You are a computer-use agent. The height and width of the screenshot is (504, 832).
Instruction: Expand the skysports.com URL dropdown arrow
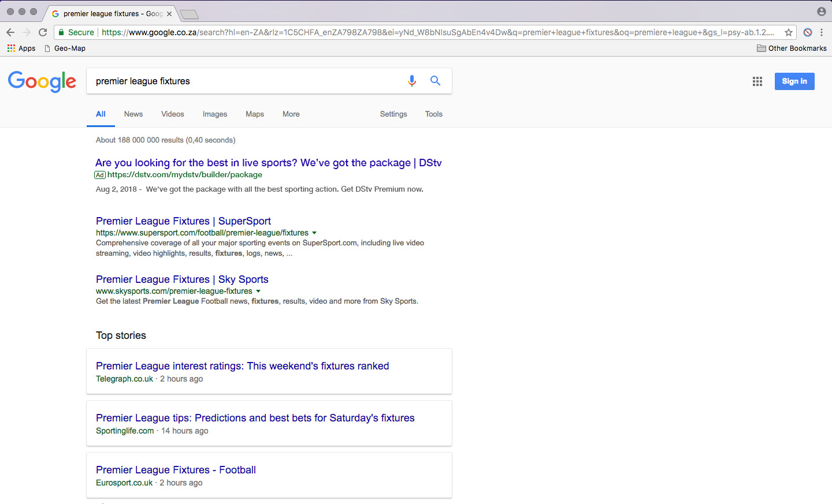click(x=258, y=292)
